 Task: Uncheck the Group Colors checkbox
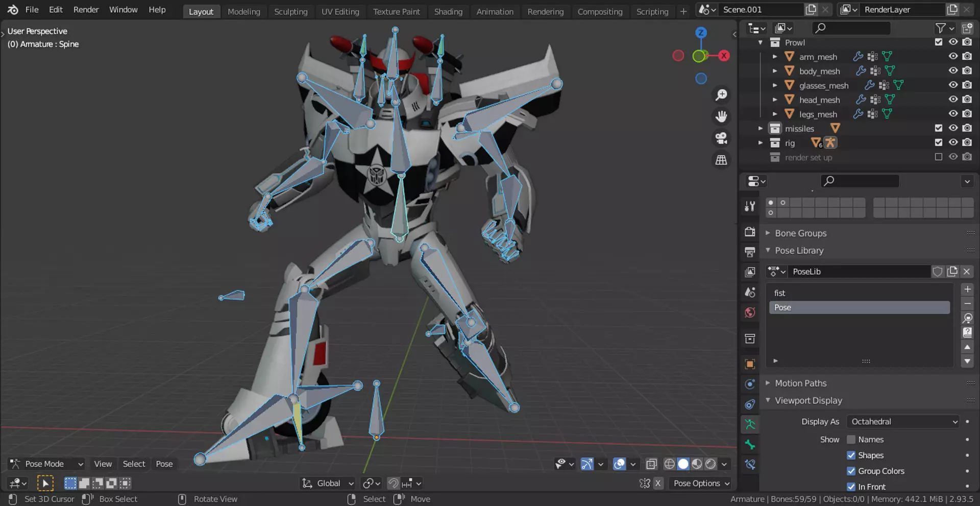pos(851,471)
